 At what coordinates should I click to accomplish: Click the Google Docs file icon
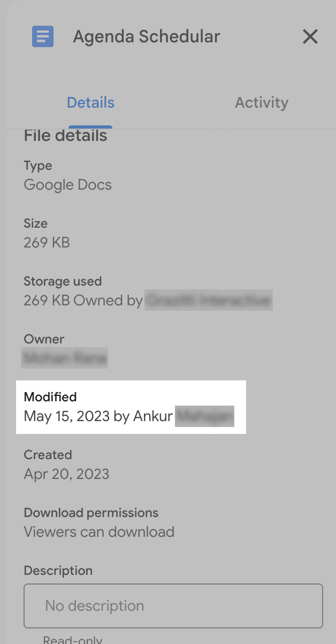click(x=43, y=37)
